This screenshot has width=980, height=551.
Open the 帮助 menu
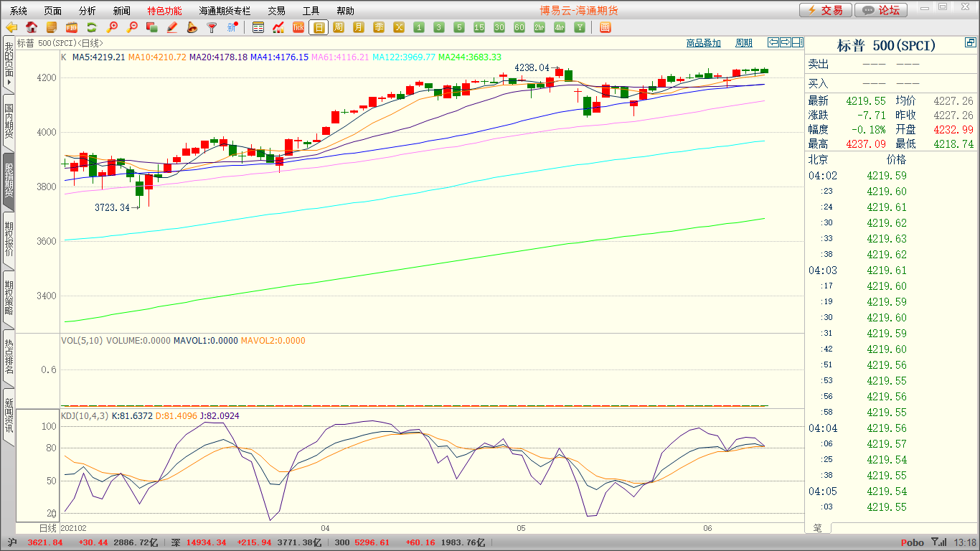click(345, 11)
